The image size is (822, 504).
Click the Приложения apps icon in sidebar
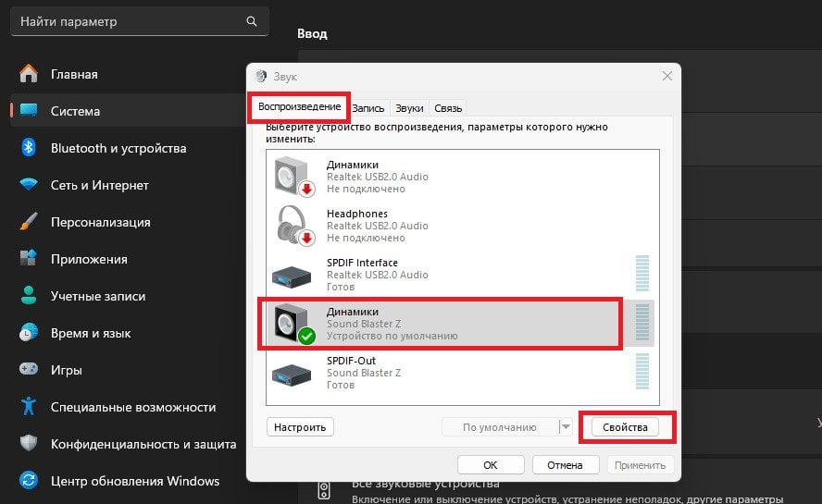[29, 258]
